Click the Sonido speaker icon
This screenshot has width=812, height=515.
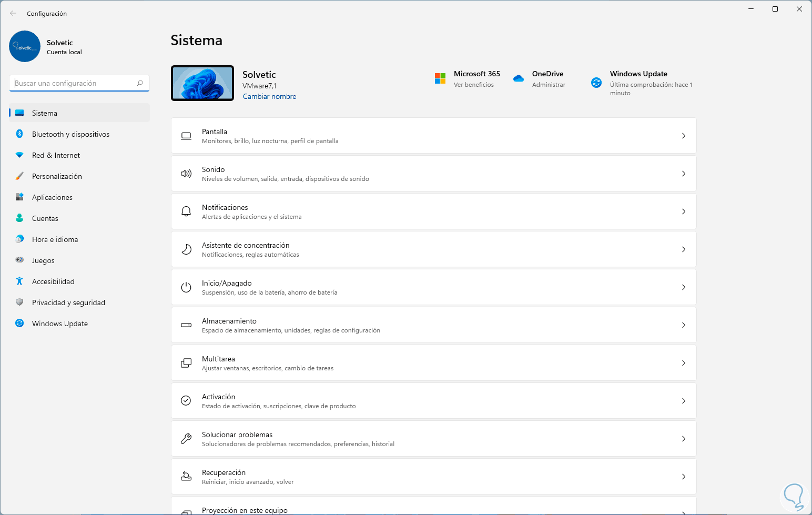pyautogui.click(x=186, y=174)
